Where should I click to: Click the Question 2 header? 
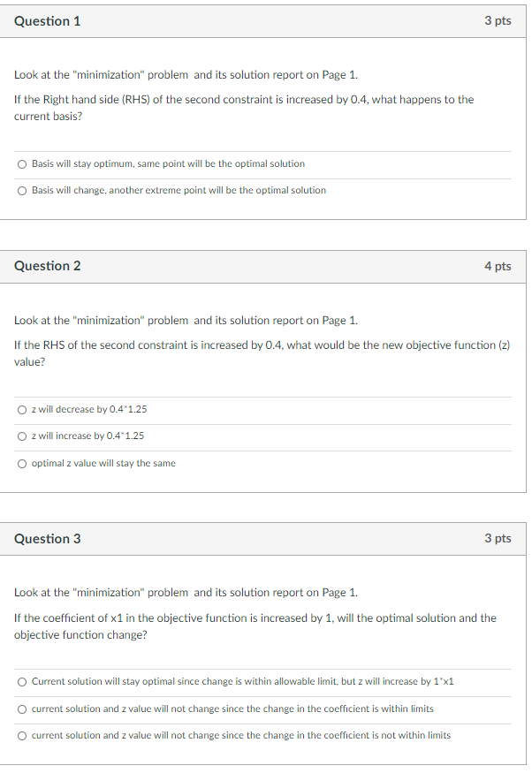point(47,265)
